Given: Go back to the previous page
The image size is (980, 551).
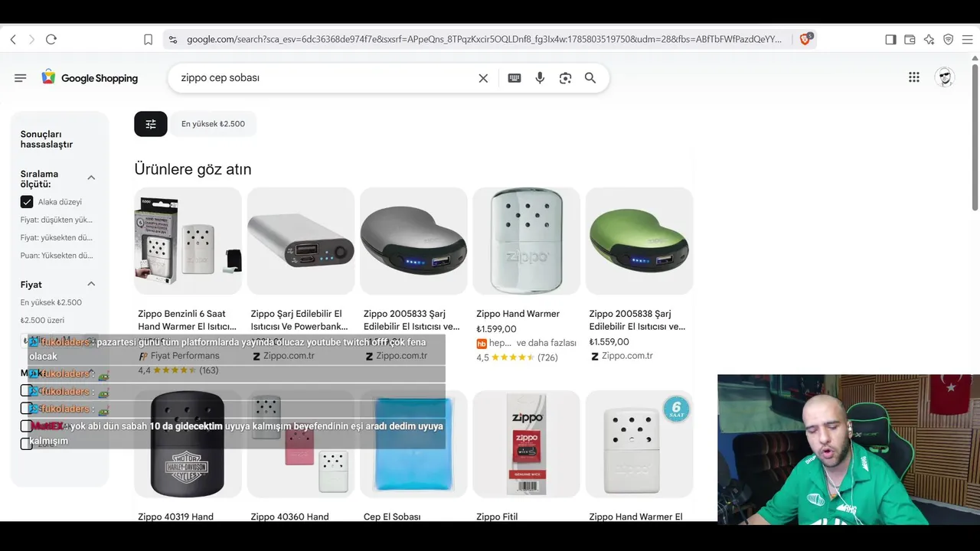Looking at the screenshot, I should click(x=13, y=39).
